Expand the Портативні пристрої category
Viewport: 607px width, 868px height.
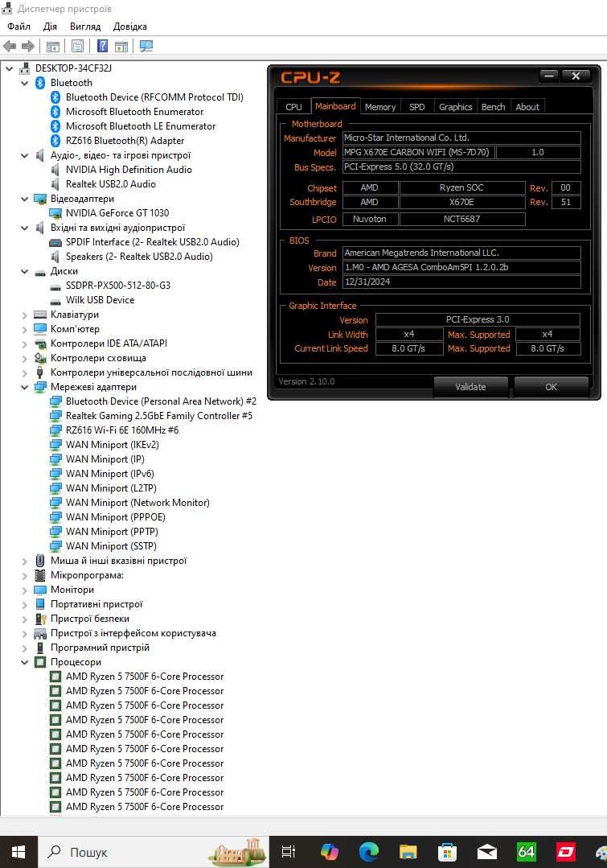click(24, 604)
